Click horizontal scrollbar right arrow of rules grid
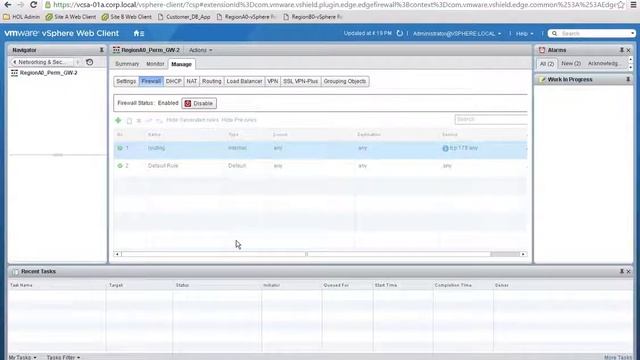 click(x=523, y=254)
